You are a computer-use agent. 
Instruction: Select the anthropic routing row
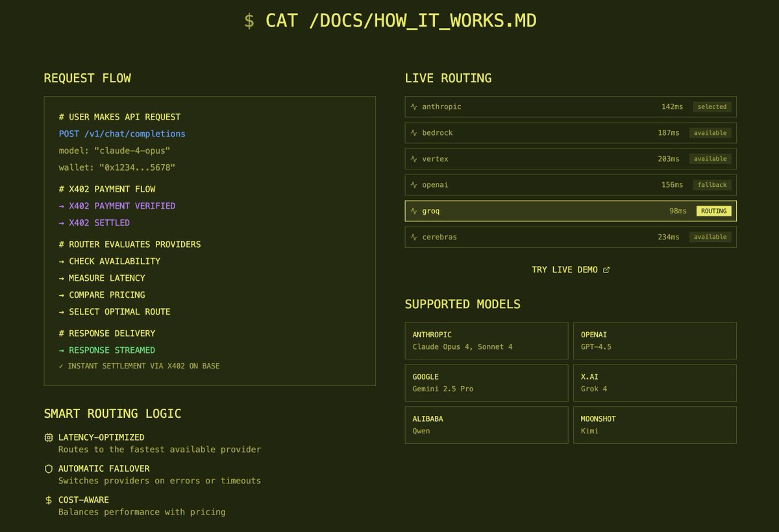click(571, 107)
